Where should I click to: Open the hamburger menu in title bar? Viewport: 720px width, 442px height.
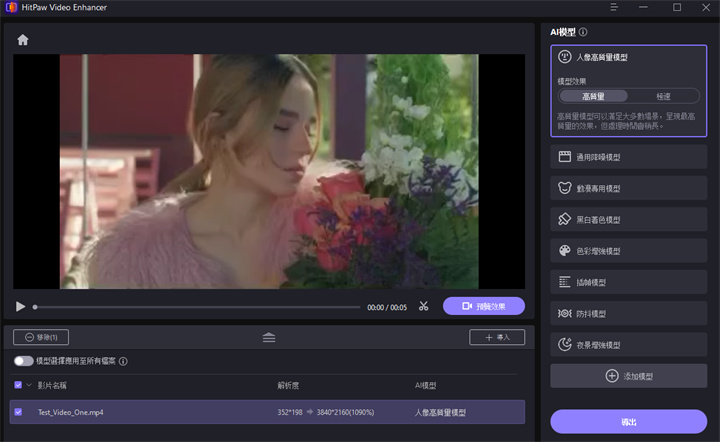(614, 8)
